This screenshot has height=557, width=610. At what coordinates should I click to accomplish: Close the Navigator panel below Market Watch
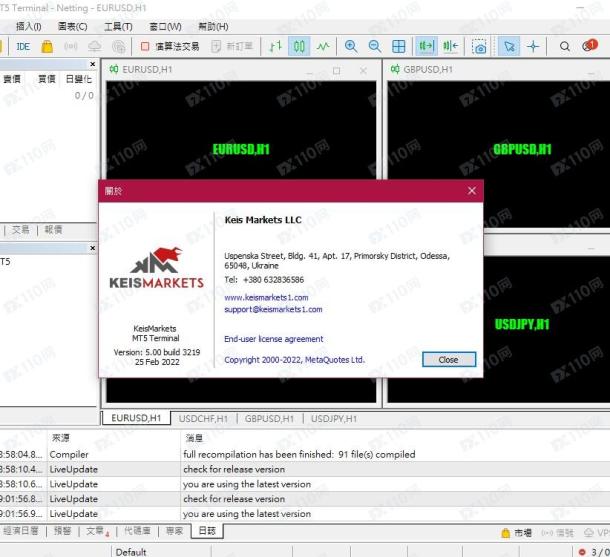(x=93, y=248)
